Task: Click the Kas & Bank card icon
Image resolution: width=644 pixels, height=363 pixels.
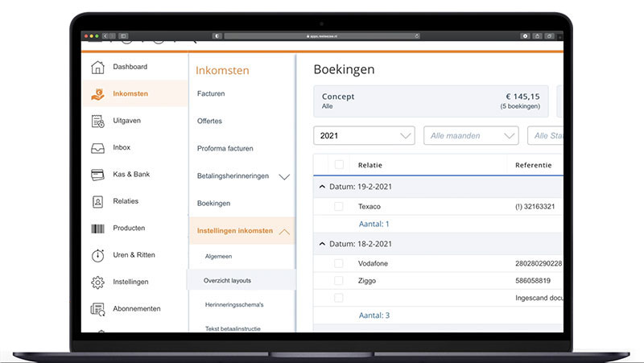Action: [x=97, y=175]
